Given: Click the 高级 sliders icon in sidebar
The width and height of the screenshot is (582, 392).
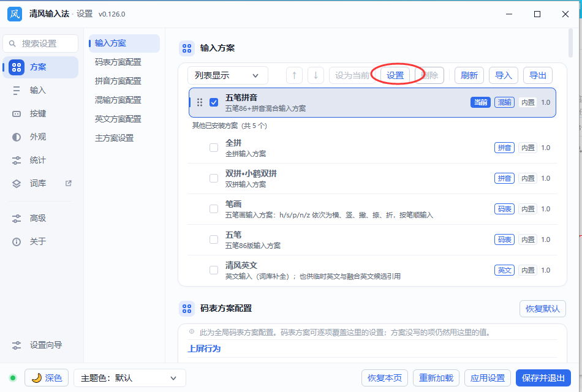Looking at the screenshot, I should coord(17,218).
